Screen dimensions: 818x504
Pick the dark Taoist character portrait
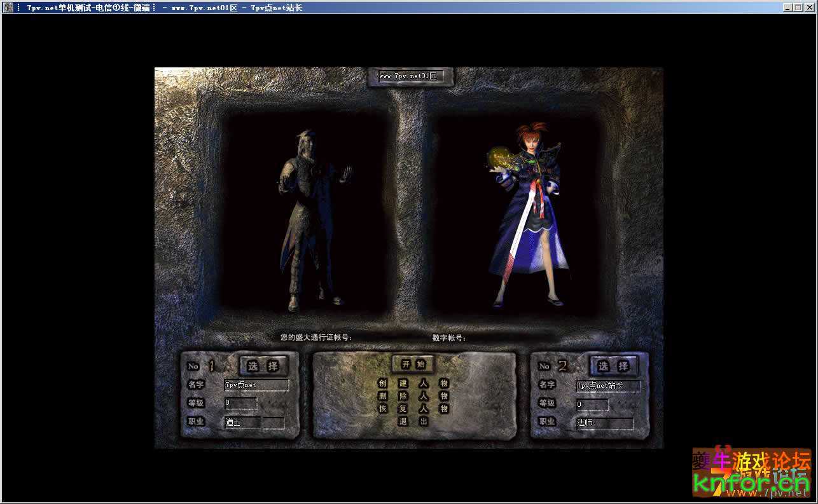[x=314, y=221]
